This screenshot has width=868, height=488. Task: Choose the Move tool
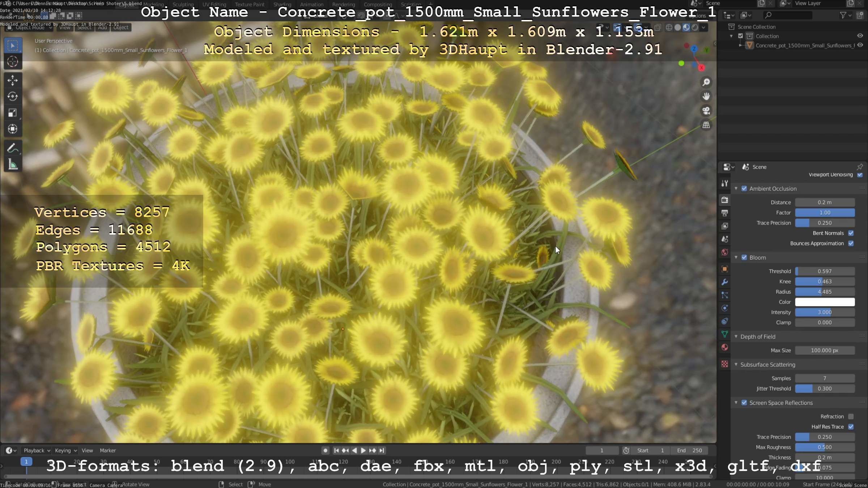13,80
